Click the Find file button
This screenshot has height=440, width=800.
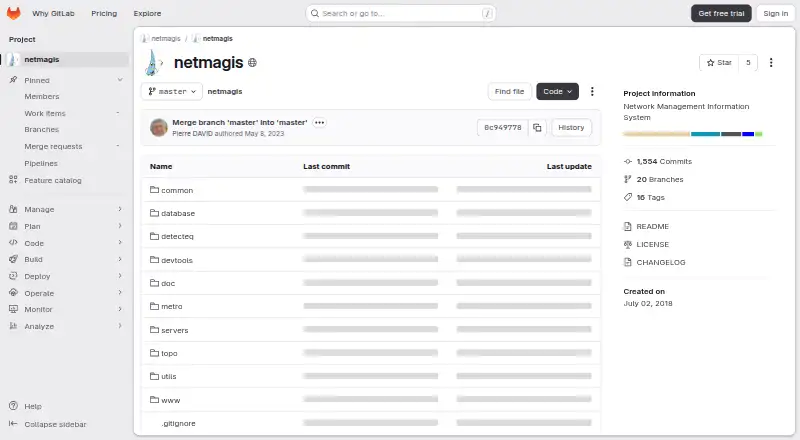[x=509, y=91]
